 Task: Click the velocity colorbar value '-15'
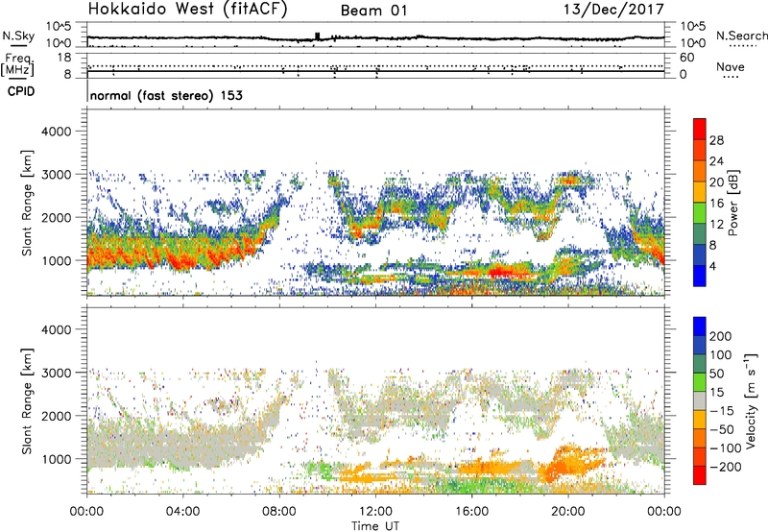coord(722,411)
